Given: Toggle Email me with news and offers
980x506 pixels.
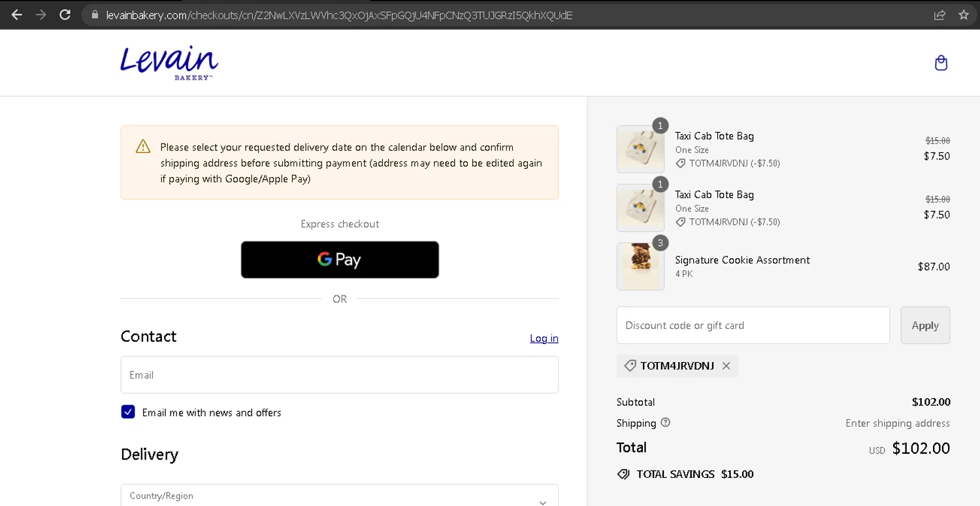Looking at the screenshot, I should [x=128, y=412].
